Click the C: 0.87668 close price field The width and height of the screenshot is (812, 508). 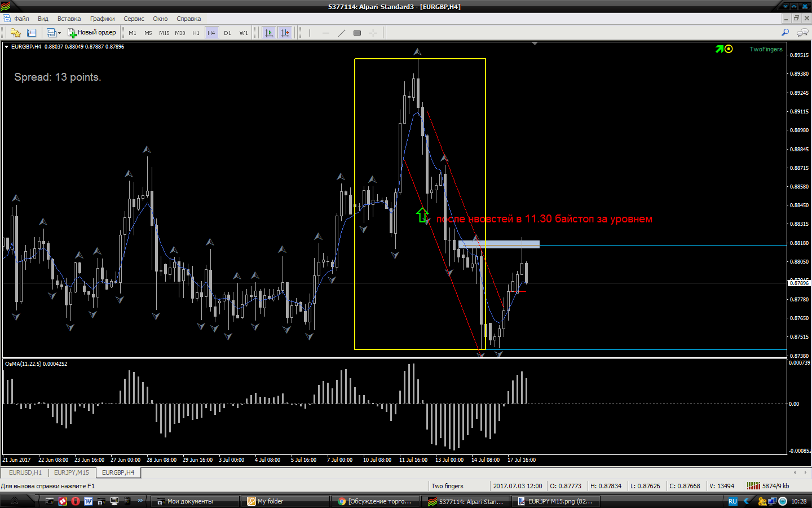(685, 486)
